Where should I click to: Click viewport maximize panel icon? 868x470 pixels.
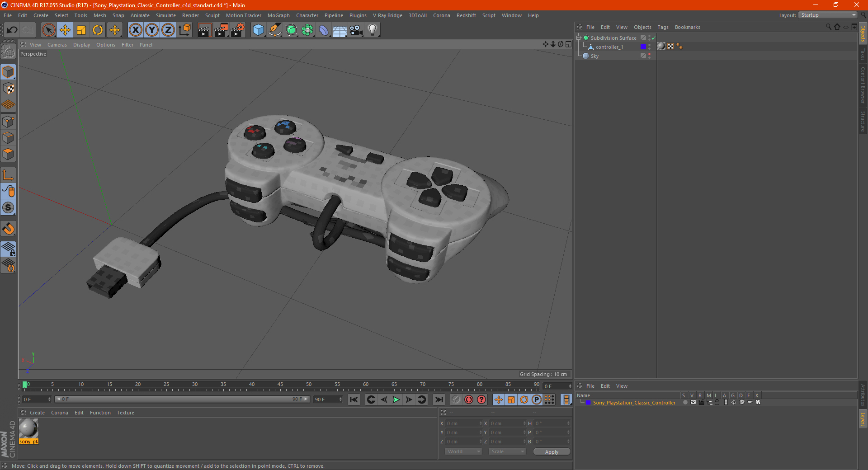(x=568, y=44)
